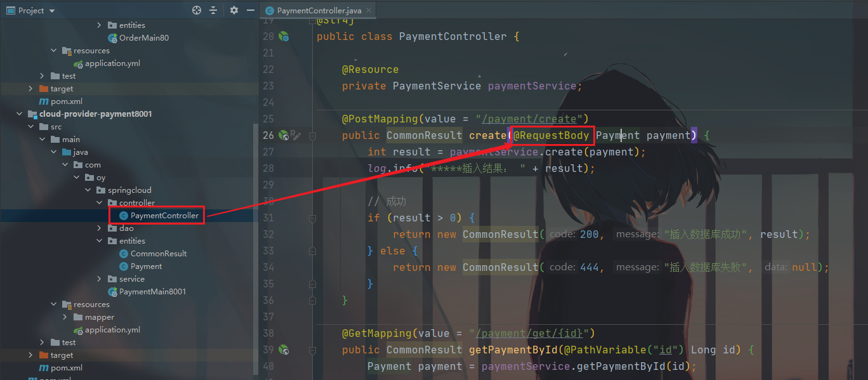
Task: Click the PaymentController class icon in tree
Action: (124, 216)
